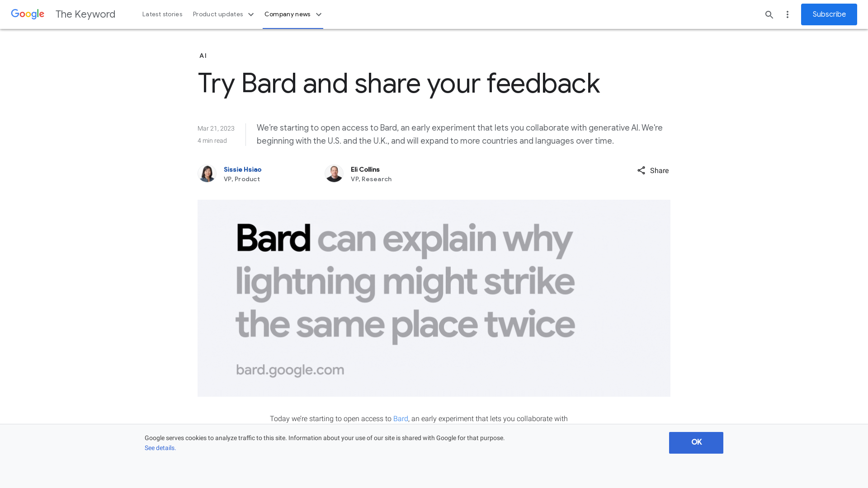Click the search icon in the header
This screenshot has width=868, height=488.
pos(769,14)
